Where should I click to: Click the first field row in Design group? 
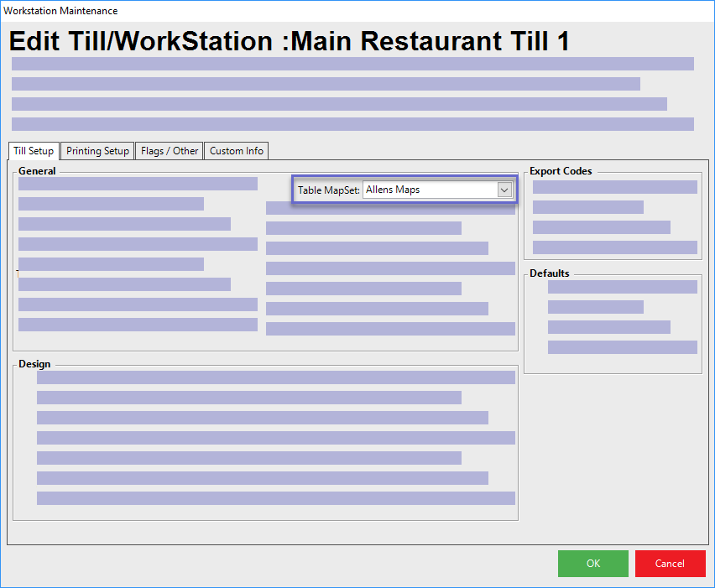275,377
